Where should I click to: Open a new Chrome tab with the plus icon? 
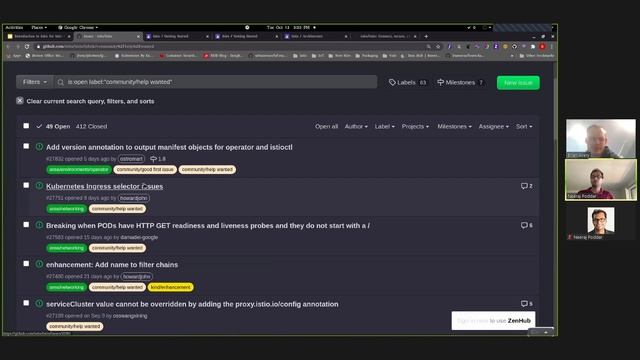(426, 36)
